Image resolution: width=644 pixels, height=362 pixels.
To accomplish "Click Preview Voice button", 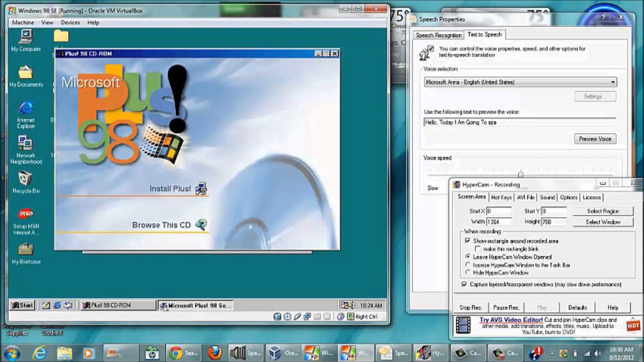I will click(595, 139).
